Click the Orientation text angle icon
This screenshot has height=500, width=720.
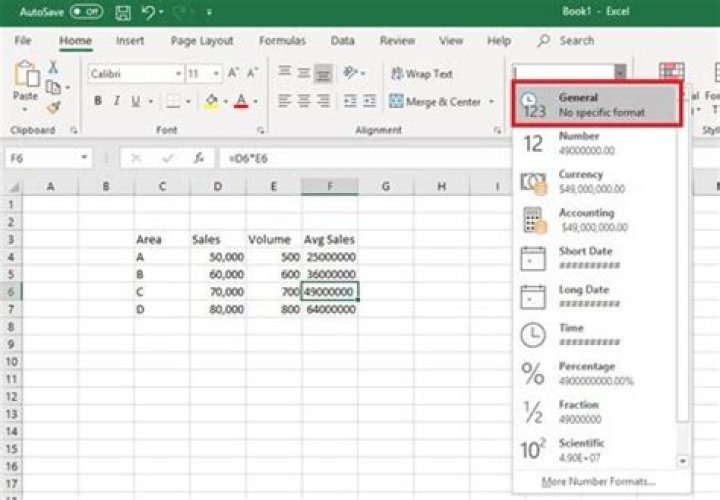point(351,72)
